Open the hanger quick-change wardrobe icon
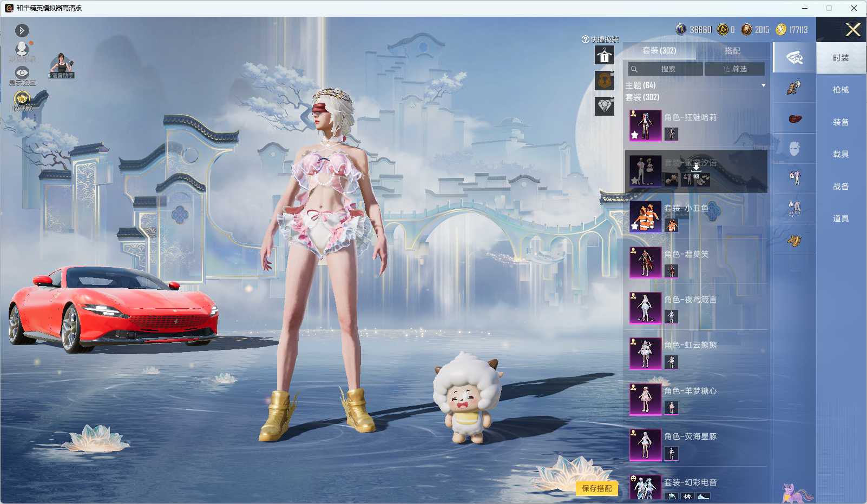 click(605, 55)
